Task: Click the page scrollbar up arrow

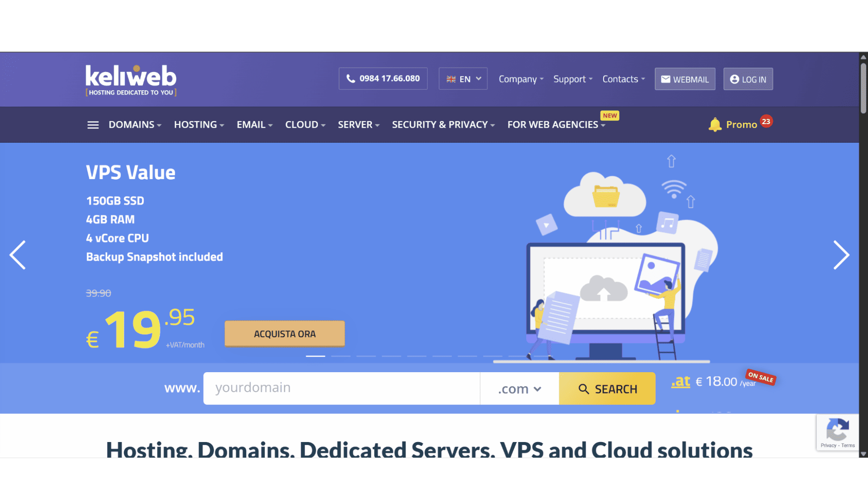Action: (863, 57)
